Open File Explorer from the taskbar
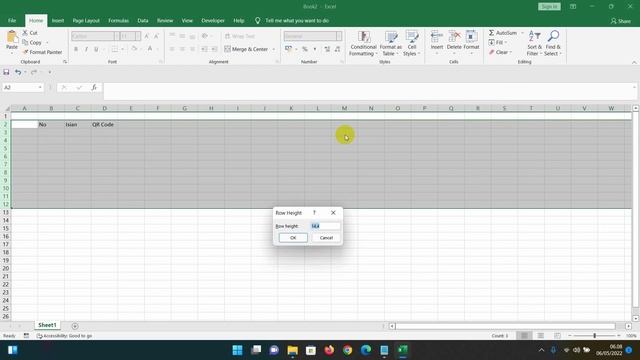This screenshot has height=360, width=640. 292,350
